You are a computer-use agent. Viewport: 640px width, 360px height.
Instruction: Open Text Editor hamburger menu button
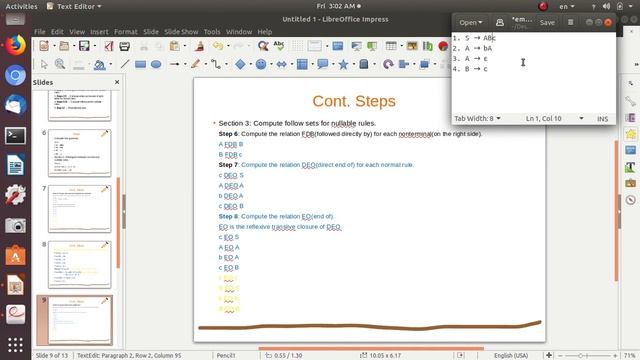point(570,22)
